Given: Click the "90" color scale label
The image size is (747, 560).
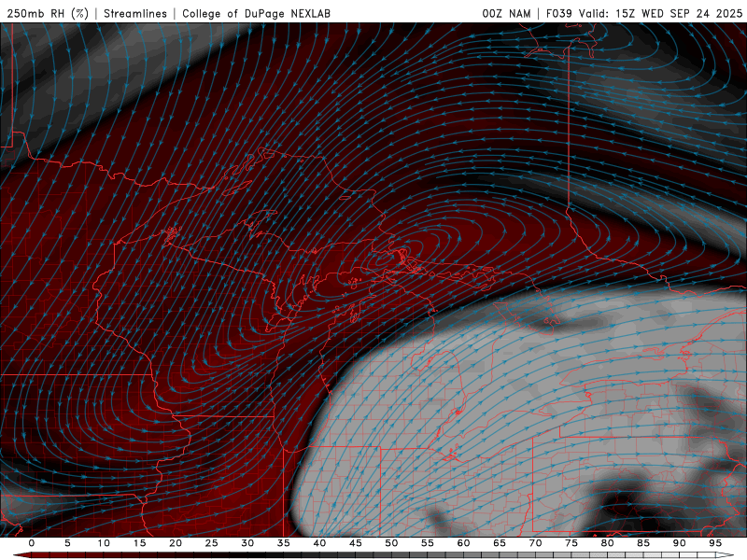Looking at the screenshot, I should (679, 543).
